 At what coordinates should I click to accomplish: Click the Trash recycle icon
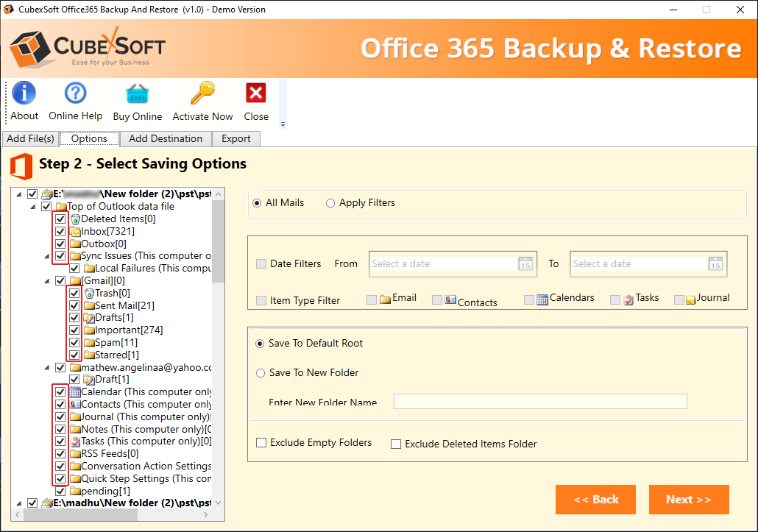(x=89, y=294)
